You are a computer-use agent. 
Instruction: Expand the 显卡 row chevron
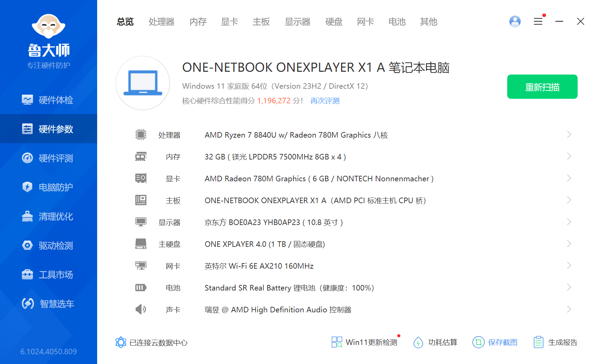(569, 178)
